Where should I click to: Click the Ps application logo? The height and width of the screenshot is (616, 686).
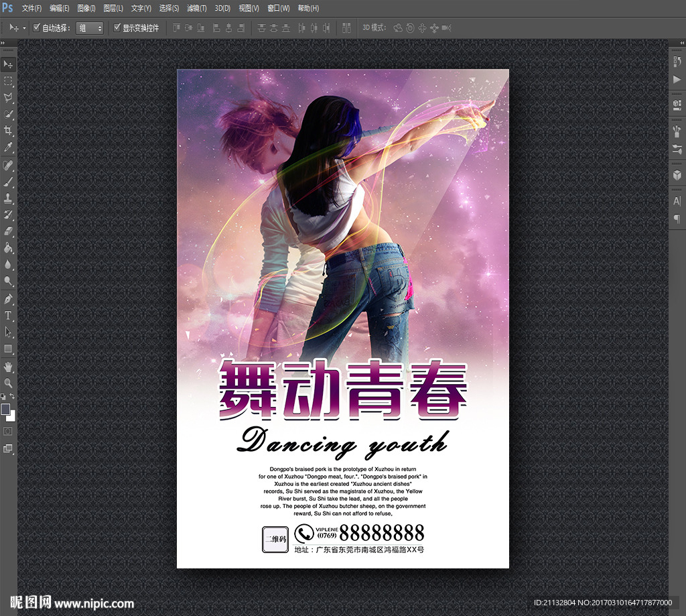(7, 8)
